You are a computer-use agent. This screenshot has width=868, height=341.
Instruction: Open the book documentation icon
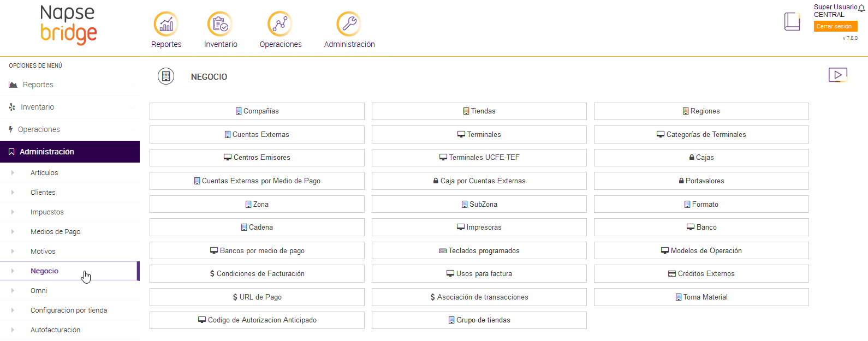(792, 22)
